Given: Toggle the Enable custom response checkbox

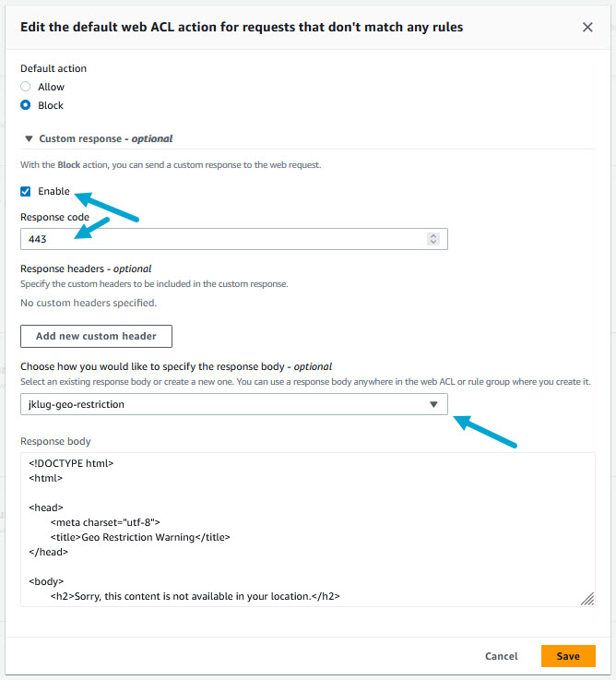Looking at the screenshot, I should [26, 192].
